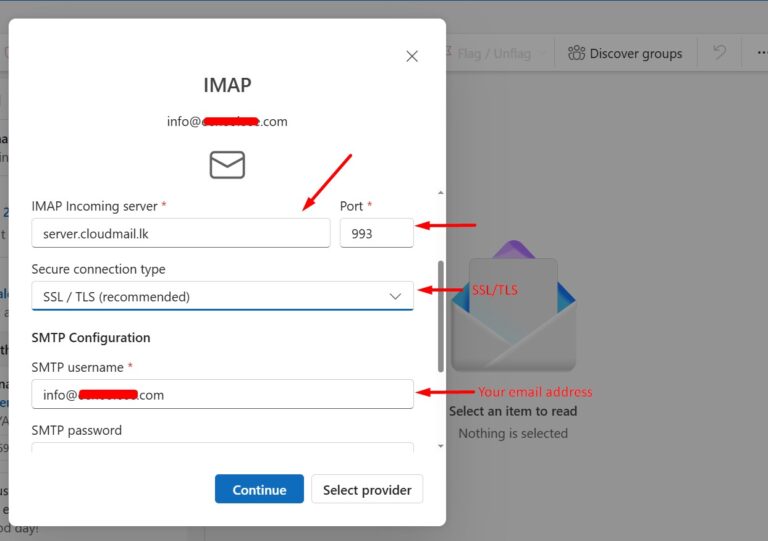Click the Discover groups people icon
Viewport: 768px width, 541px height.
[576, 53]
